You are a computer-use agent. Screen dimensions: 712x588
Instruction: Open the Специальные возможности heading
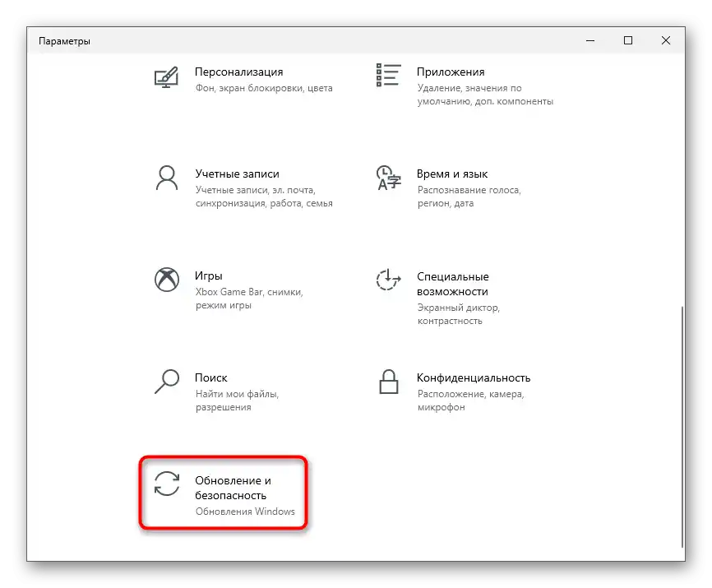[x=453, y=284]
